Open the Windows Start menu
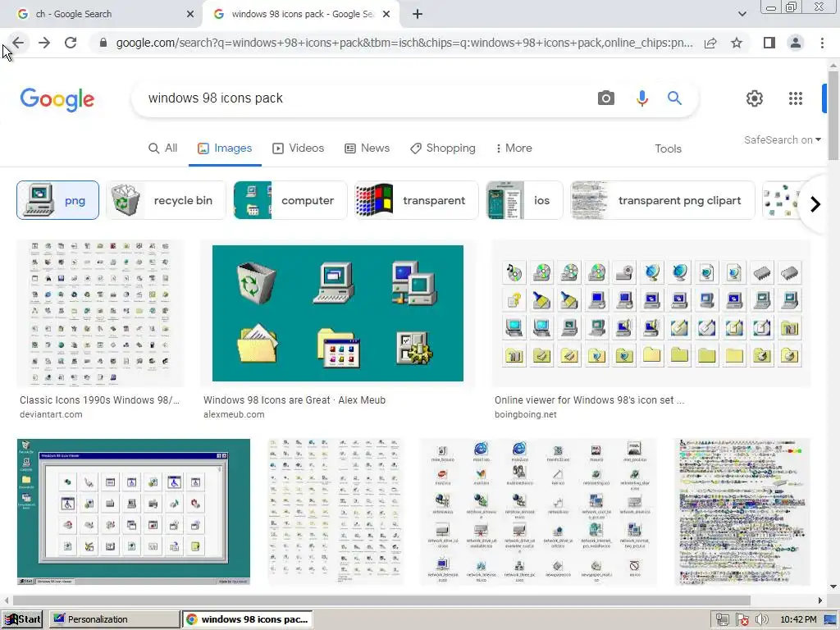Screen dimensions: 840x630 (22, 619)
